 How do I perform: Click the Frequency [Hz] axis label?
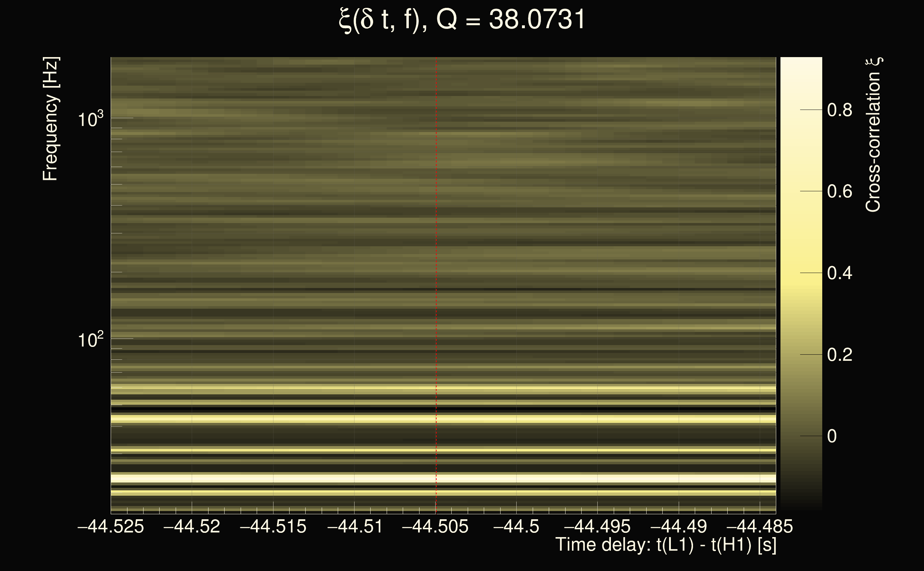50,119
